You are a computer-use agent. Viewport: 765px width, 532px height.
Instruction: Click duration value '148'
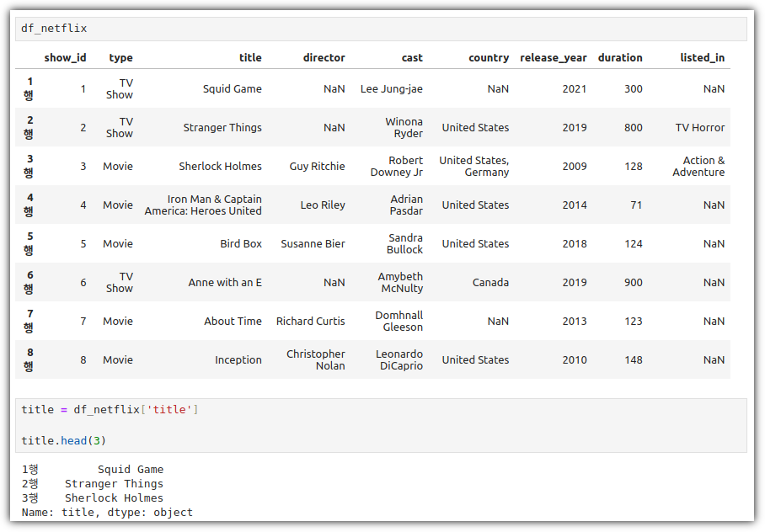coord(634,360)
